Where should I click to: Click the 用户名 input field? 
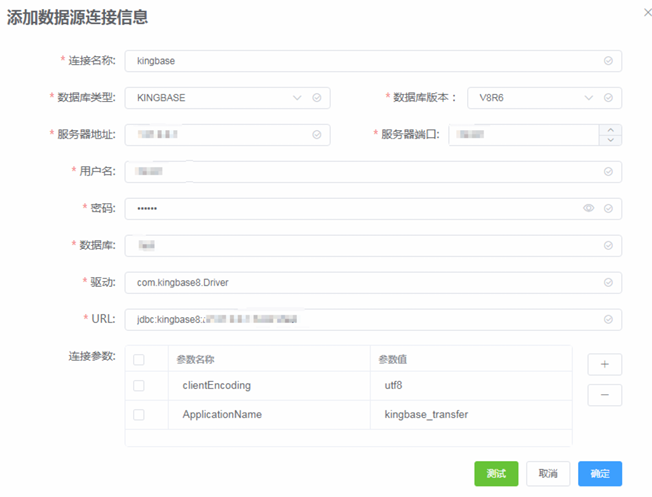pos(373,172)
